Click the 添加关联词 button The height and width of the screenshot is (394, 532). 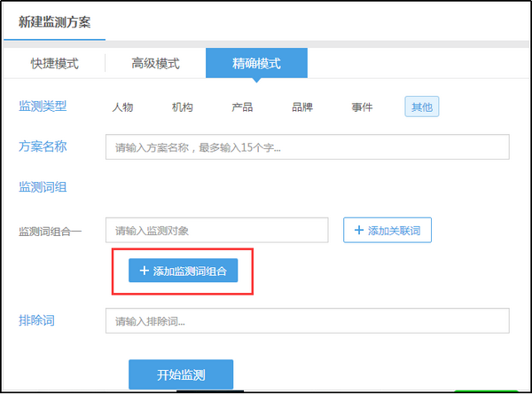pos(387,231)
